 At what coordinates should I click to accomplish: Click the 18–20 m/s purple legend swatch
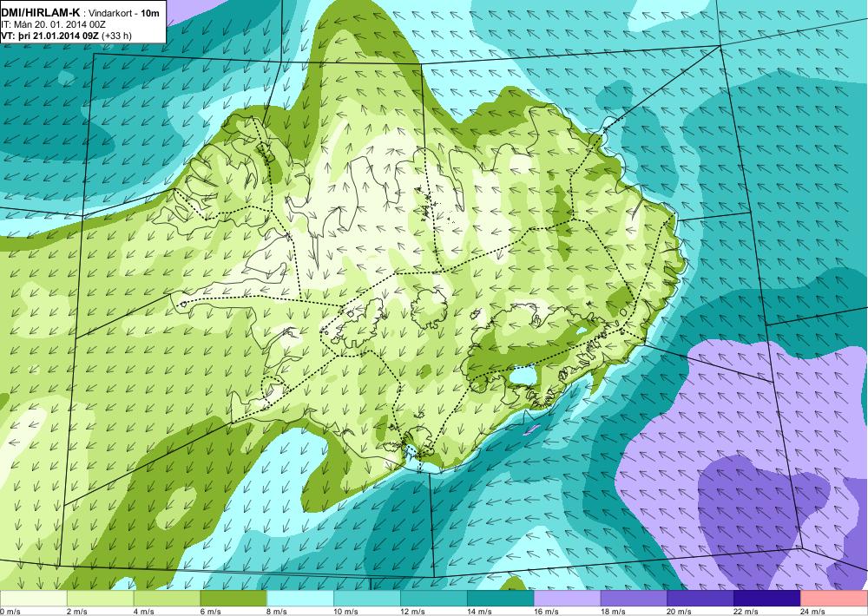pyautogui.click(x=634, y=599)
